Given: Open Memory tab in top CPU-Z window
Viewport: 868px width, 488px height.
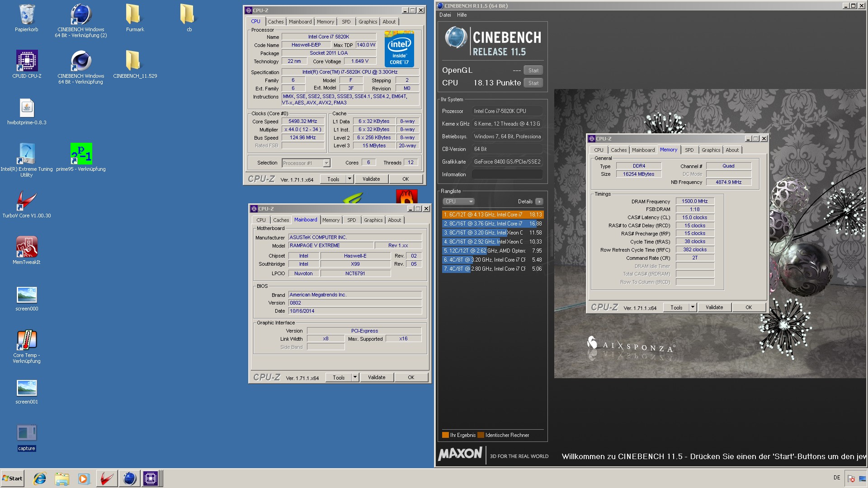Looking at the screenshot, I should pyautogui.click(x=325, y=22).
